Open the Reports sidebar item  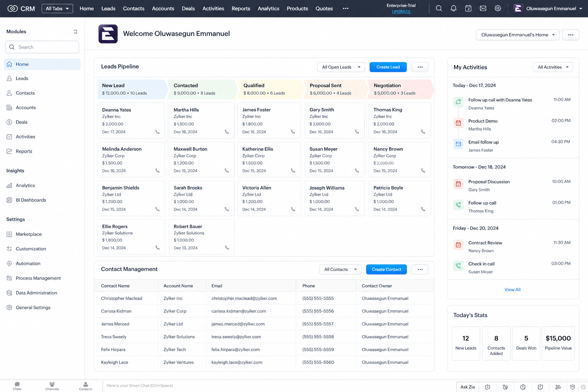coord(42,151)
